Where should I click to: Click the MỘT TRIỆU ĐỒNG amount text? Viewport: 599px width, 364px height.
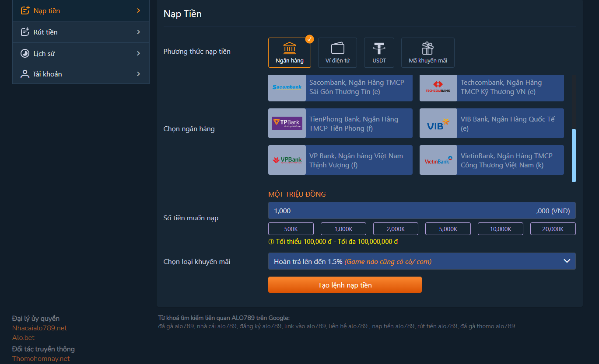[x=297, y=194]
